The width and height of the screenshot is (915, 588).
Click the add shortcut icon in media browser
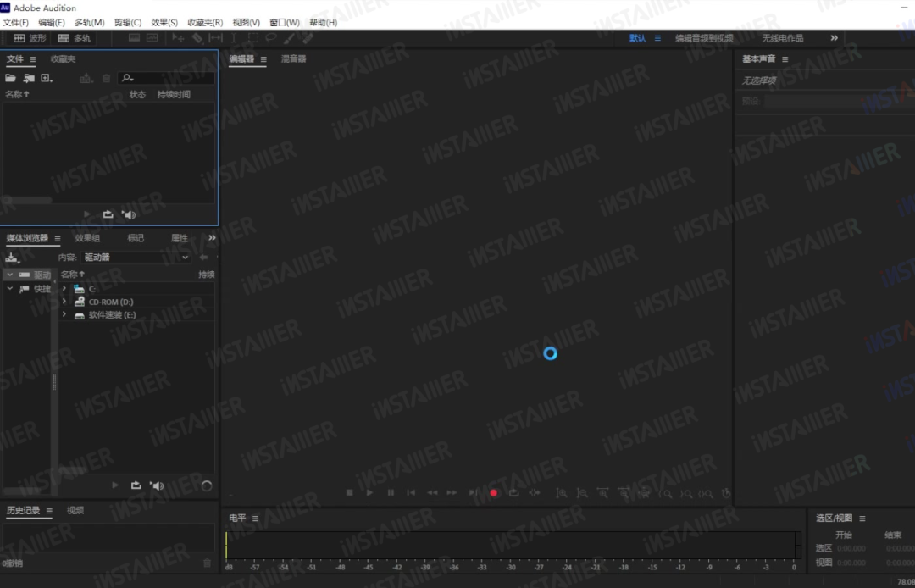12,258
